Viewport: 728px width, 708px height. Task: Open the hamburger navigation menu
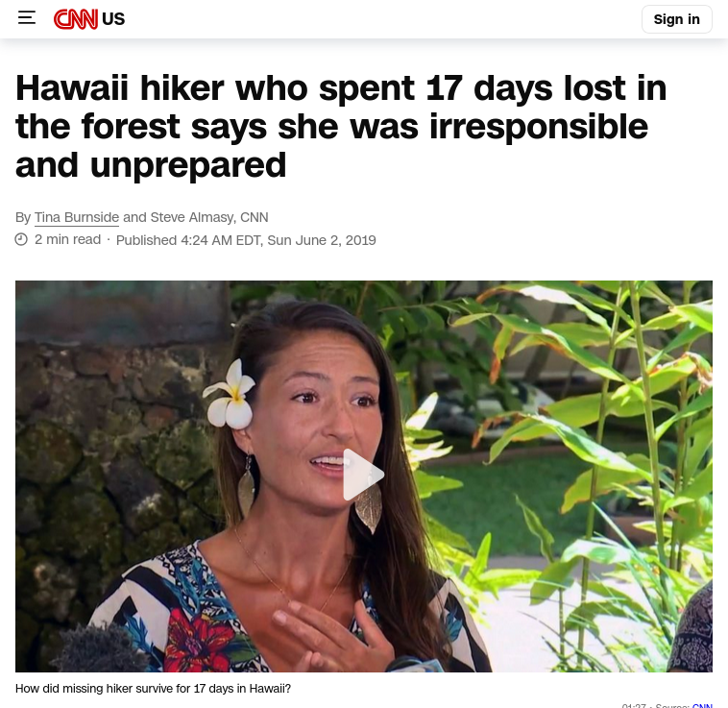click(27, 18)
